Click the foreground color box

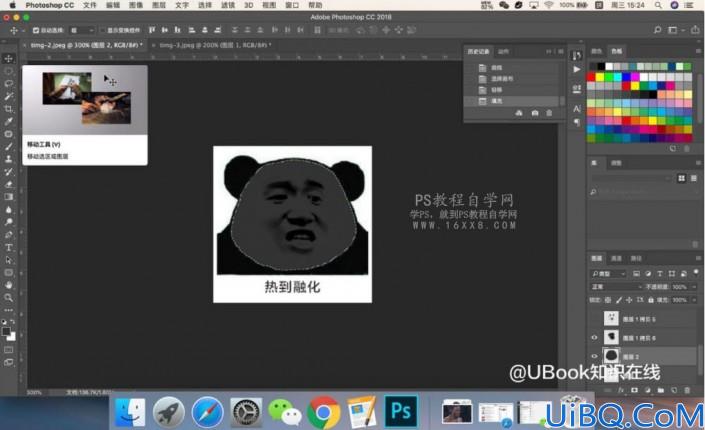pyautogui.click(x=6, y=331)
